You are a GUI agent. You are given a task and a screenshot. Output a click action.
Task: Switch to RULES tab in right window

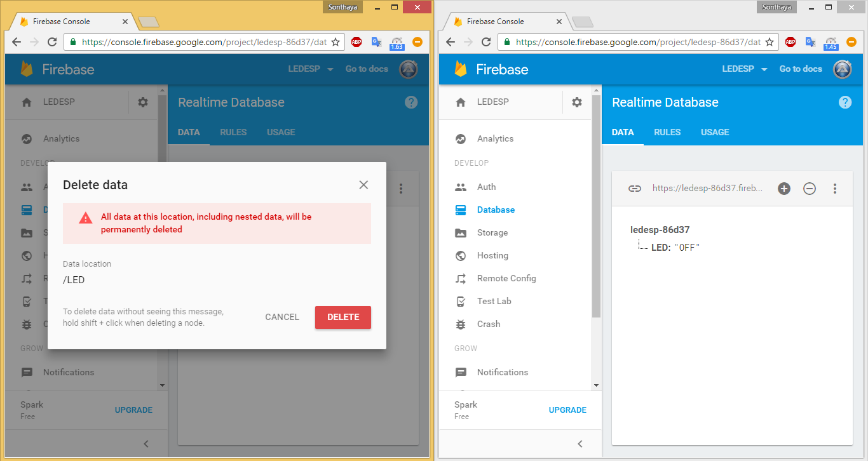tap(667, 132)
